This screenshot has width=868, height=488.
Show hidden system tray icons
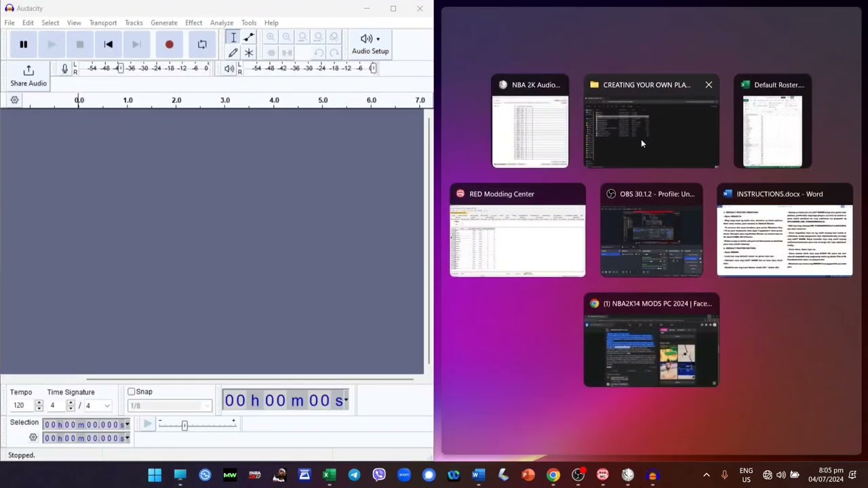pos(706,475)
